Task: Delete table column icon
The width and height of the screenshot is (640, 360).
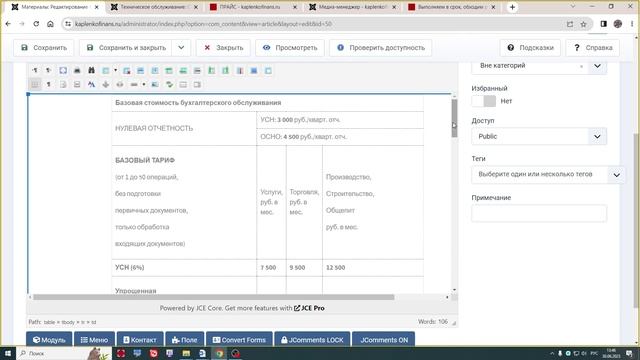Action: pyautogui.click(x=240, y=71)
